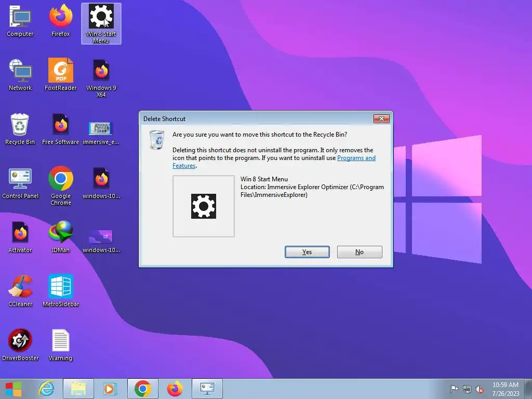Viewport: 532px width, 399px height.
Task: Select the Recycle Bin desktop icon
Action: pyautogui.click(x=20, y=129)
